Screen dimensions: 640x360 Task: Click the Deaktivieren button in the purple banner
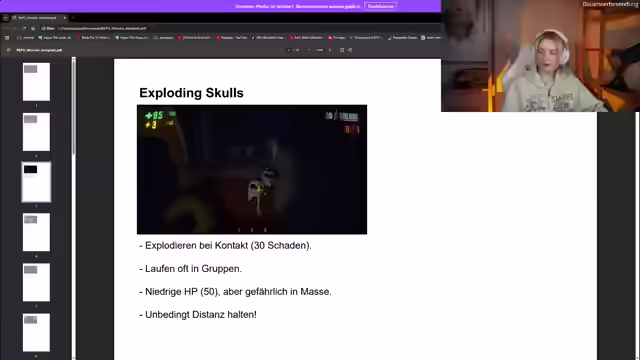[380, 6]
